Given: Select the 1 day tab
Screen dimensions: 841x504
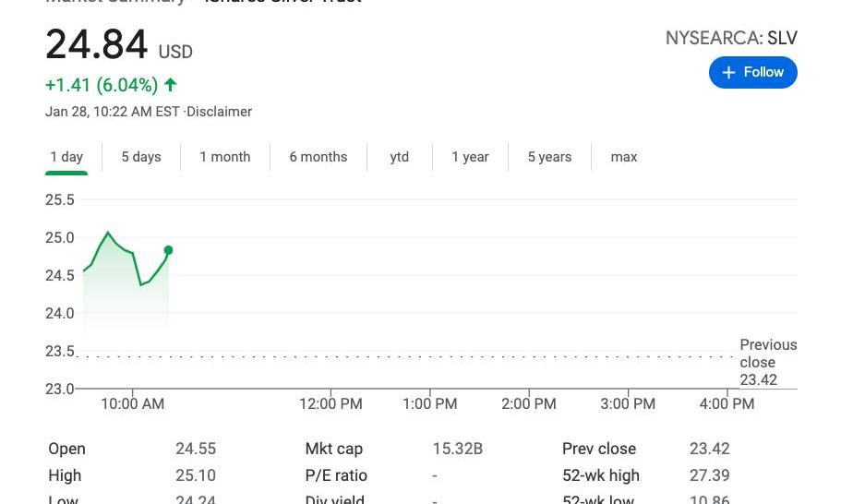Looking at the screenshot, I should (x=66, y=157).
